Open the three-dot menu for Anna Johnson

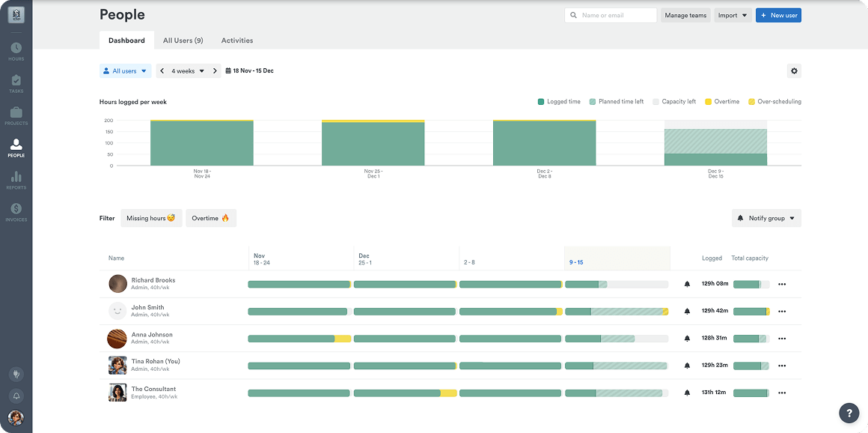pyautogui.click(x=782, y=339)
